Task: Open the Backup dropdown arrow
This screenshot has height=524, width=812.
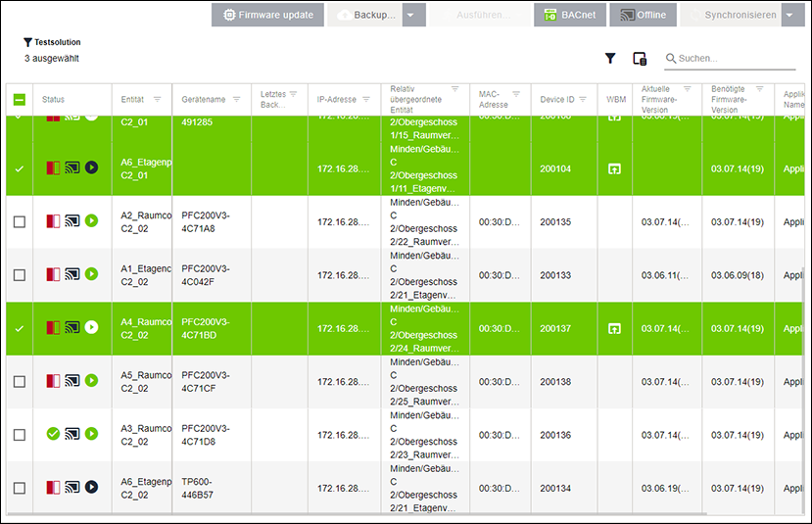Action: [x=414, y=15]
